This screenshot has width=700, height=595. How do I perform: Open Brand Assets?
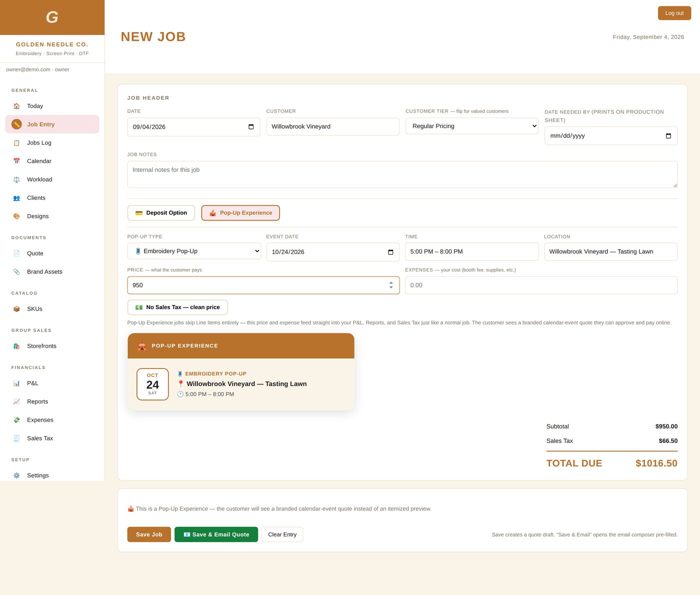pos(52,271)
